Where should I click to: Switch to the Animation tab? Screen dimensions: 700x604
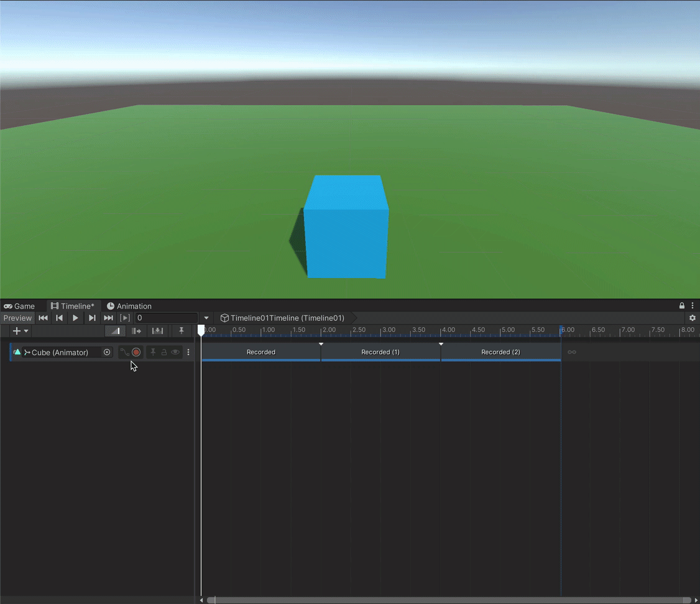(129, 306)
